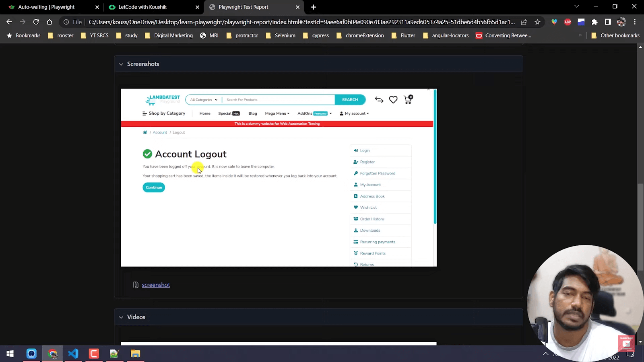Click the product compare arrows icon
The image size is (644, 362).
point(379,99)
